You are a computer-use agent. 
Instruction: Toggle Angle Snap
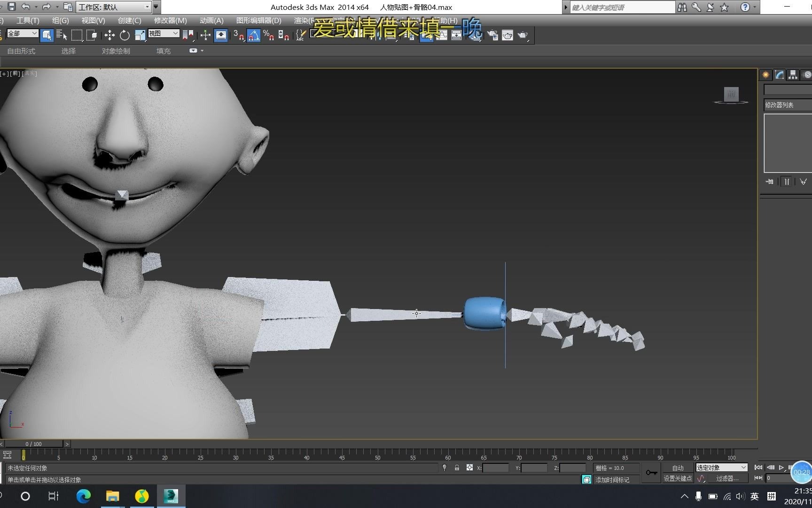coord(254,35)
